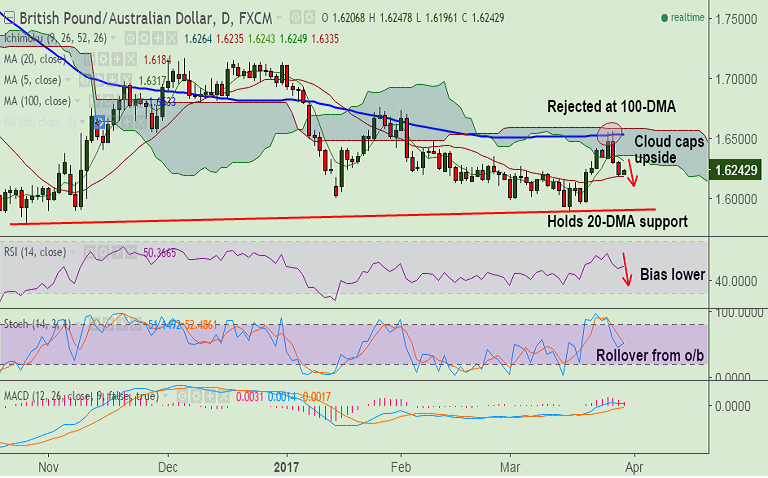Select the Ichimoku (9, 26, 52, 26) legend label
Screen dimensions: 768x478
(55, 38)
